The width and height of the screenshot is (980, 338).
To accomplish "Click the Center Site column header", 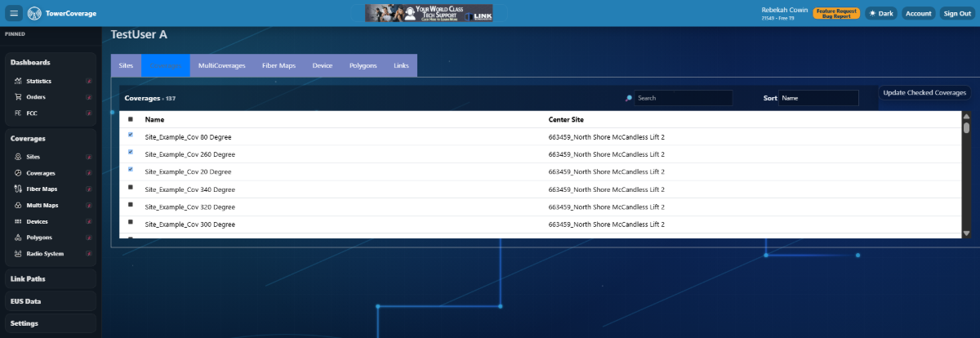I will [x=566, y=119].
